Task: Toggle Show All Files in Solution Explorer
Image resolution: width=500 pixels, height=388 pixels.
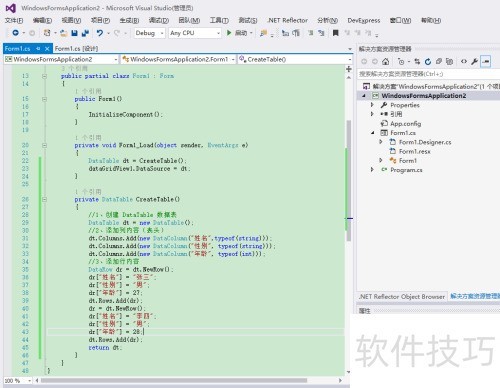Action: pyautogui.click(x=450, y=61)
